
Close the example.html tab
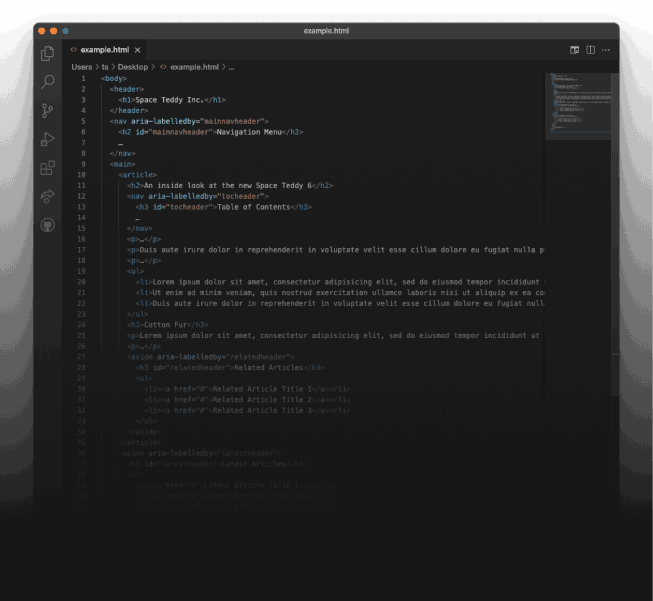pos(138,50)
